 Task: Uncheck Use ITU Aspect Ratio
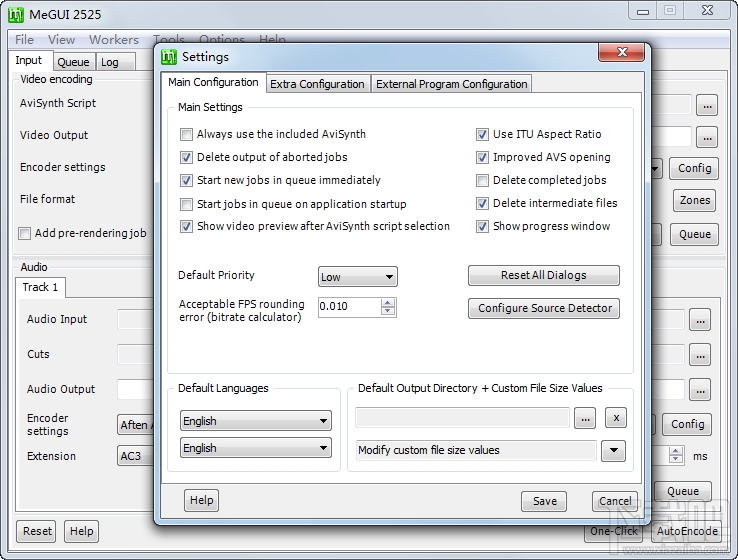tap(482, 135)
